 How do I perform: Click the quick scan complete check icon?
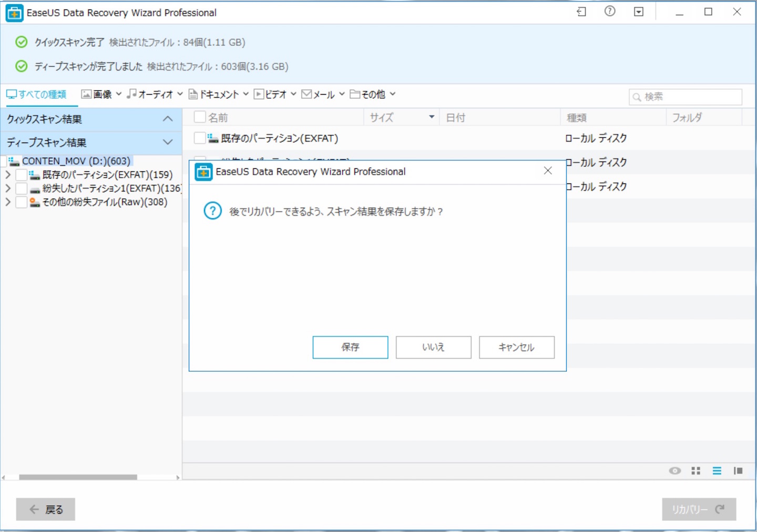[x=22, y=42]
